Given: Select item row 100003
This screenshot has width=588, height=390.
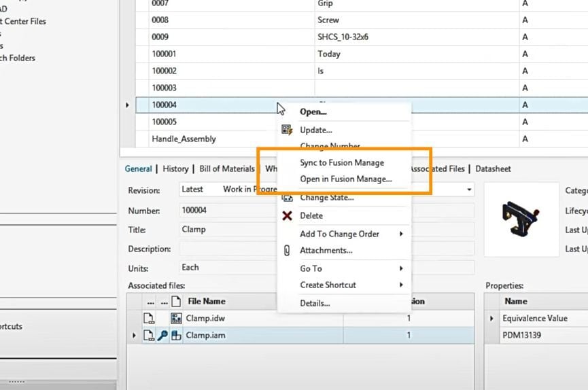Looking at the screenshot, I should pos(362,88).
